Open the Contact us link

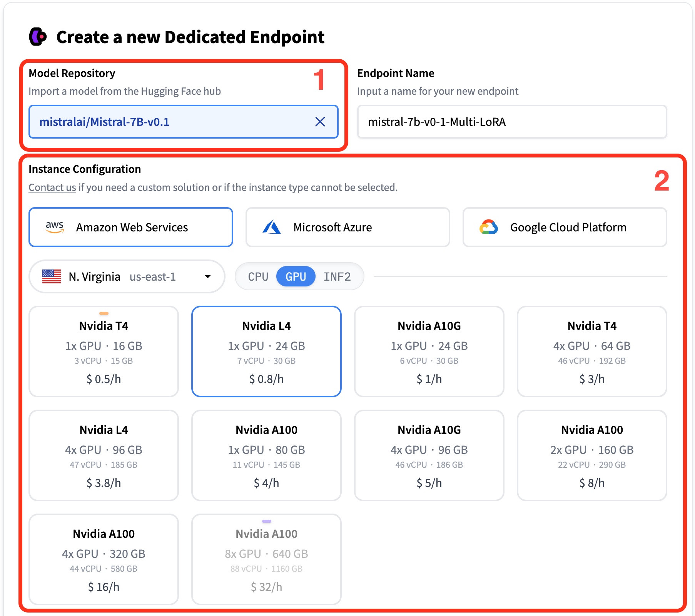point(52,187)
